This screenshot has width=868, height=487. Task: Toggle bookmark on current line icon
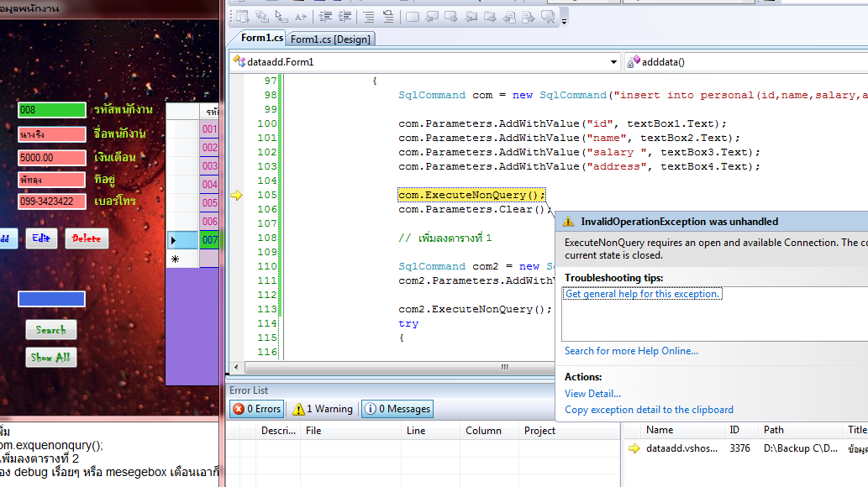coord(413,17)
